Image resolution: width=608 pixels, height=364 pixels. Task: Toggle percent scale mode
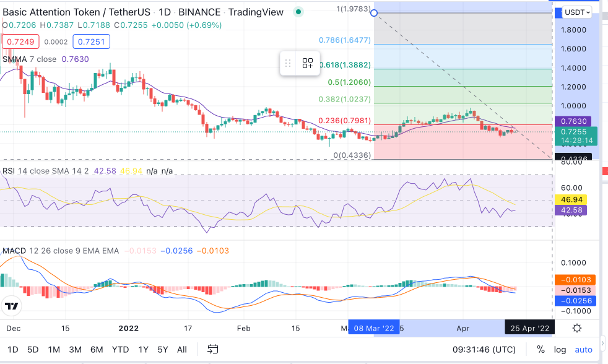click(541, 349)
